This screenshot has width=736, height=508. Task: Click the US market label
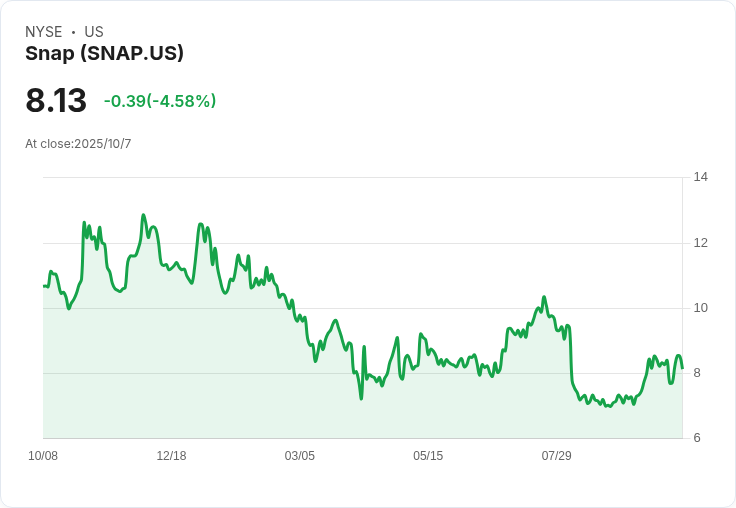[94, 32]
